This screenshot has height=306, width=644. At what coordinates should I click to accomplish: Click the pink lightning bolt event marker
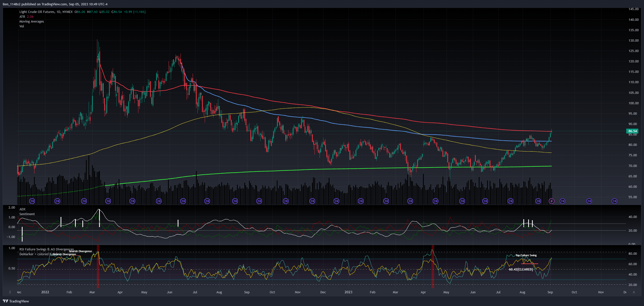pyautogui.click(x=551, y=201)
